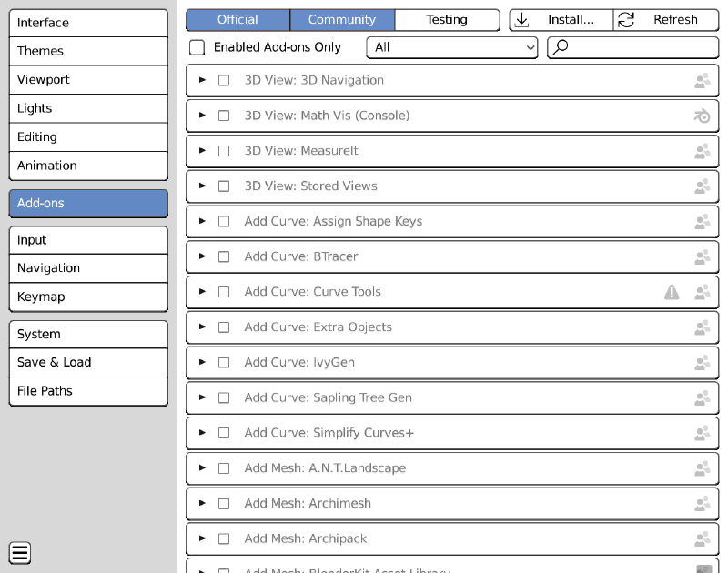Viewport: 728px width, 573px height.
Task: Expand the Add Curve: Extra Objects entry
Action: (202, 327)
